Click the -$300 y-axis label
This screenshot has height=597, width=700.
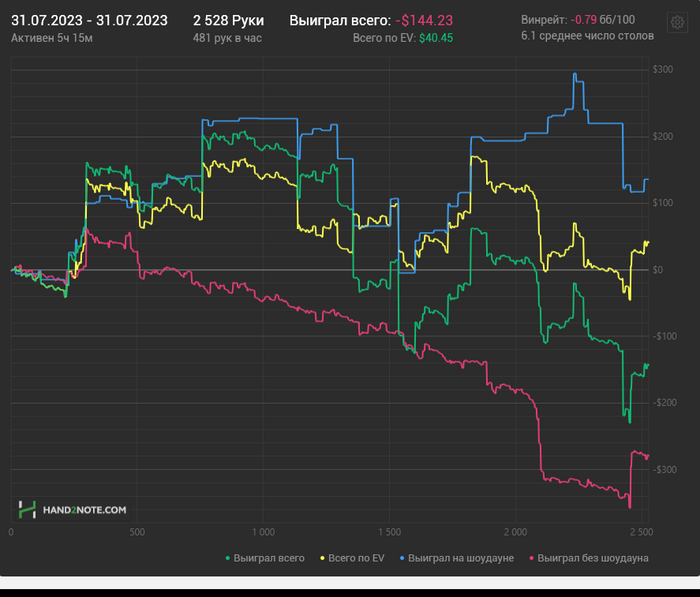pos(665,470)
